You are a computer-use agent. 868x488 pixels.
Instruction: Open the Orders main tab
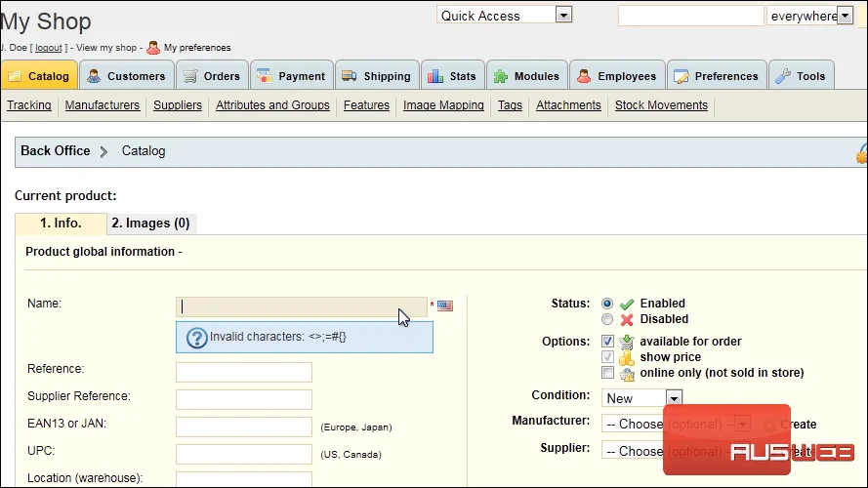pyautogui.click(x=212, y=75)
